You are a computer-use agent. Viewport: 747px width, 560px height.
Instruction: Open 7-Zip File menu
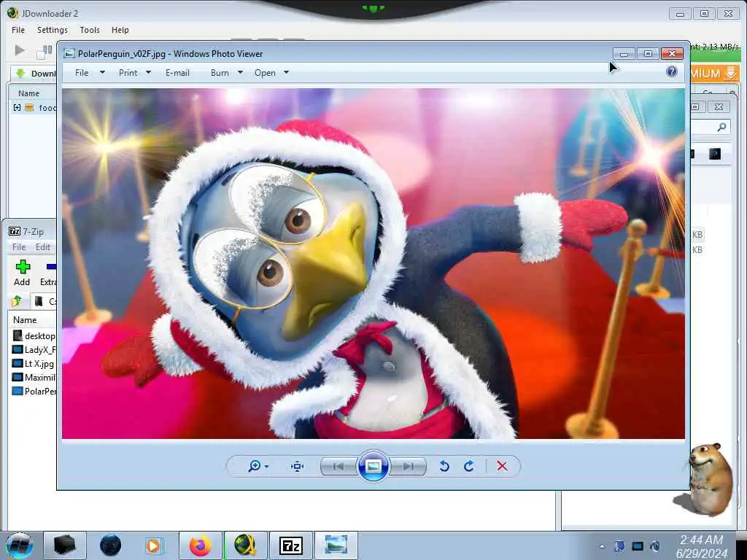[18, 247]
